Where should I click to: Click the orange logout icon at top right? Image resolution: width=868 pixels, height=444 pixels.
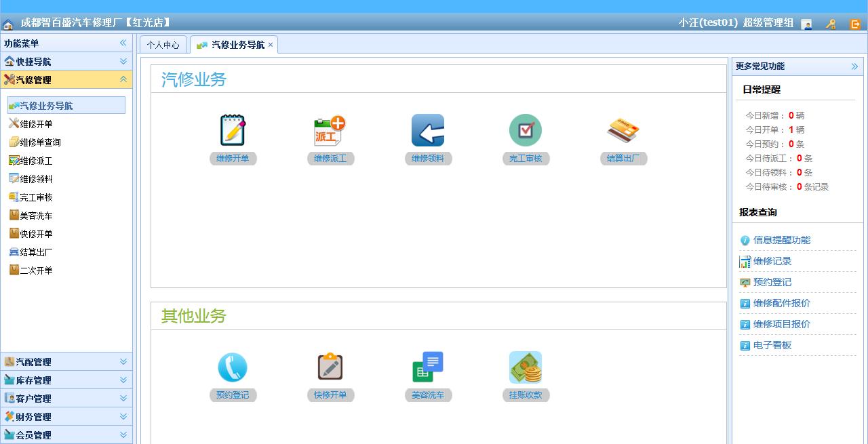tap(855, 24)
